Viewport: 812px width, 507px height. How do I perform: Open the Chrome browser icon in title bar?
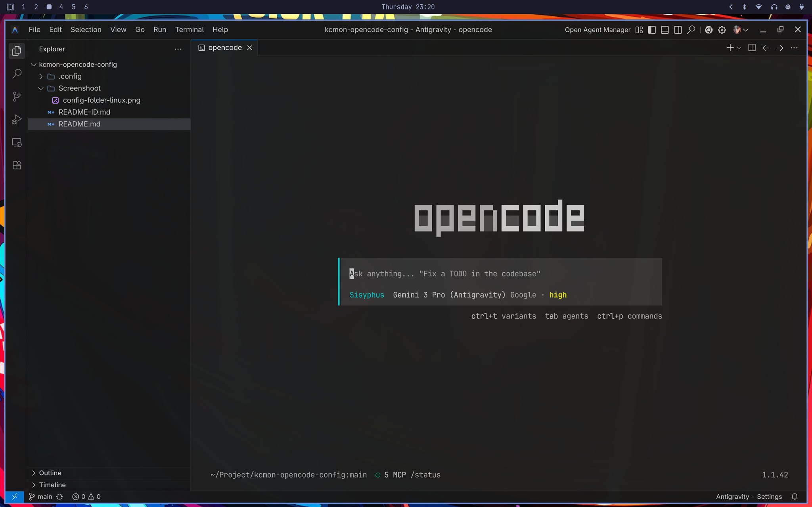click(709, 30)
